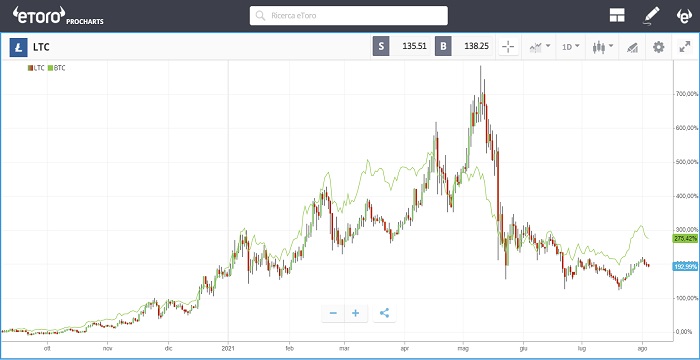The width and height of the screenshot is (700, 360).
Task: Click the search magnifier icon
Action: 260,16
